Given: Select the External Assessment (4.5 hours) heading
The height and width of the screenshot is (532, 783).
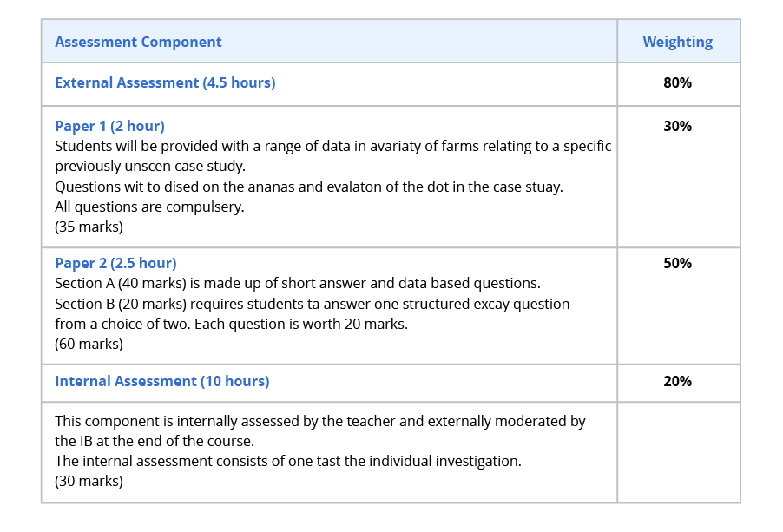Looking at the screenshot, I should [165, 83].
